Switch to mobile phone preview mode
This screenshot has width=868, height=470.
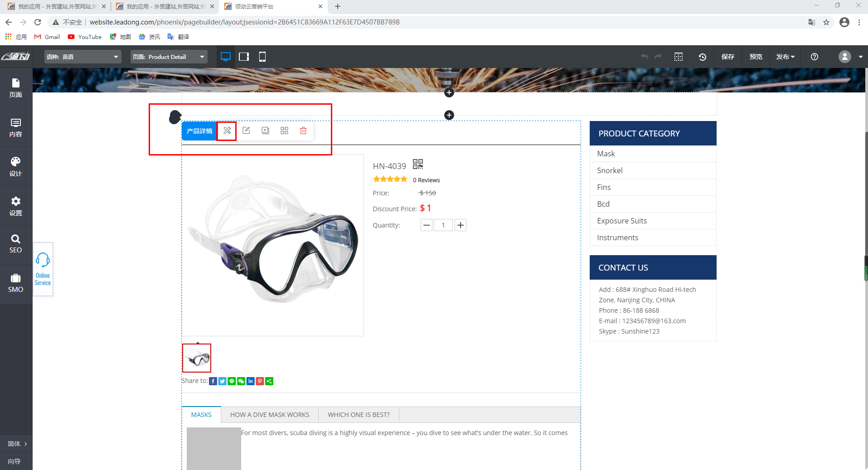coord(262,57)
